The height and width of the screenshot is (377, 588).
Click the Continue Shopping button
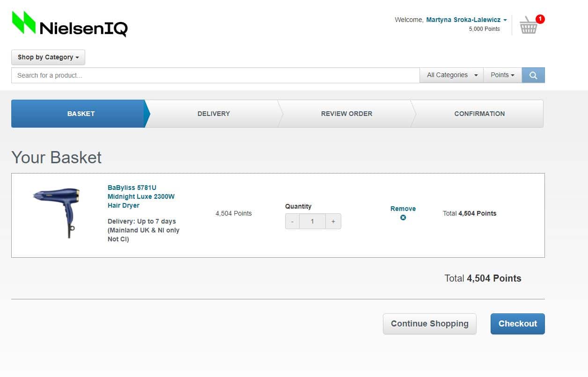430,324
